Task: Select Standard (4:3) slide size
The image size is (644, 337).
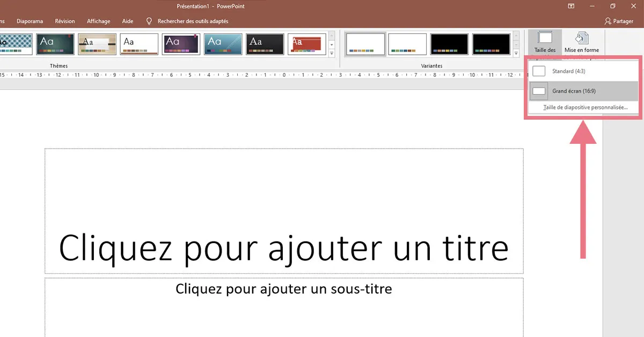Action: point(583,71)
